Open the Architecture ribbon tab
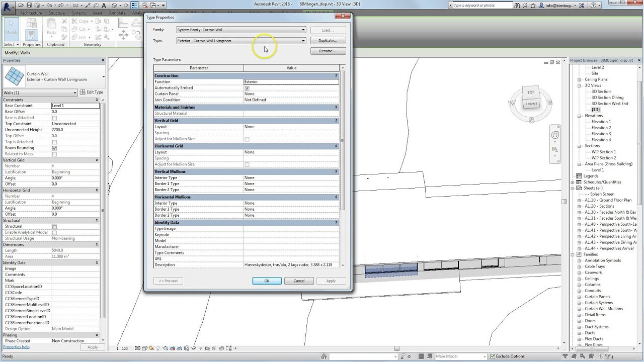The width and height of the screenshot is (644, 362). 31,13
